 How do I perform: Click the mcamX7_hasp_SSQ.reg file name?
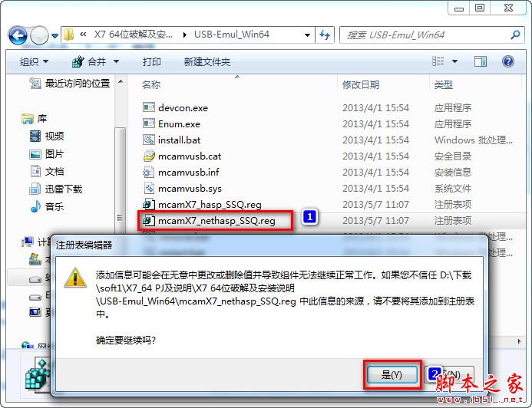(x=210, y=204)
